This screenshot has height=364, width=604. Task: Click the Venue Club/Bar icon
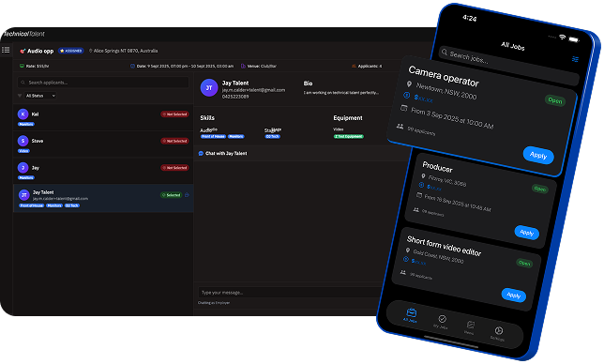(x=243, y=66)
